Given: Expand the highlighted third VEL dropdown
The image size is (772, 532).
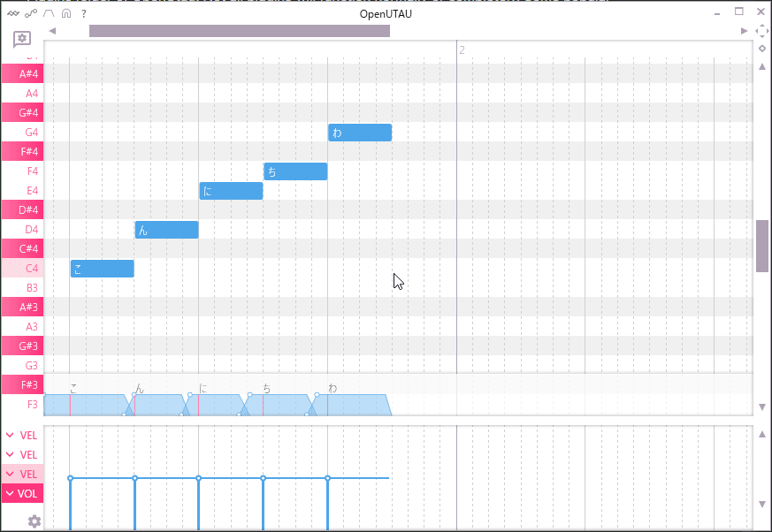Looking at the screenshot, I should 22,474.
